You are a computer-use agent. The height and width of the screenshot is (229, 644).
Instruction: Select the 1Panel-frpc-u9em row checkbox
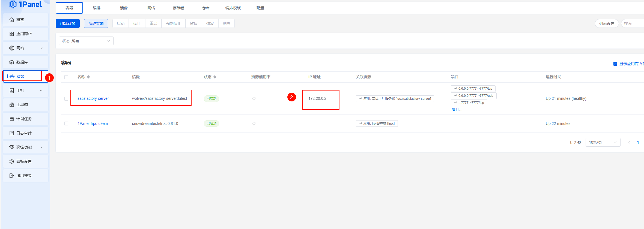point(66,123)
